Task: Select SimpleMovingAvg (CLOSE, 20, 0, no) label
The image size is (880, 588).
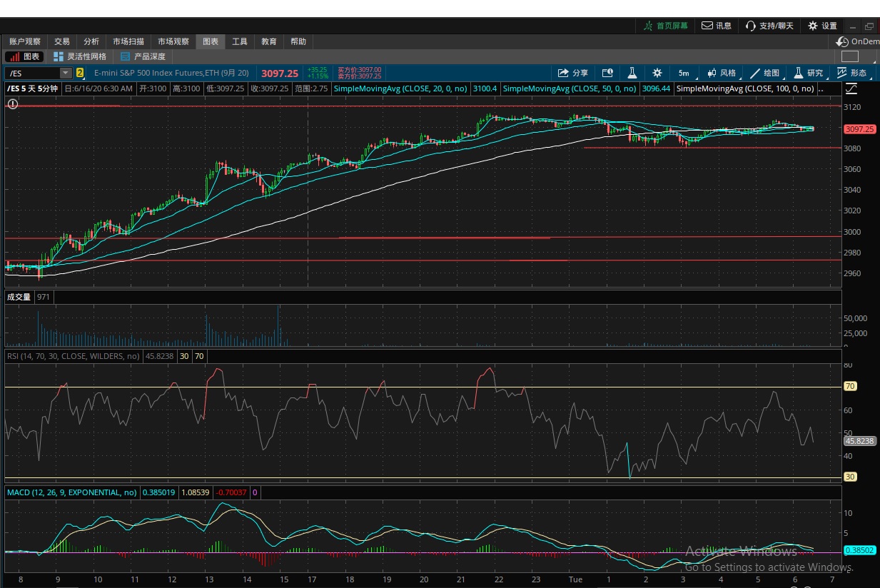Action: (400, 89)
